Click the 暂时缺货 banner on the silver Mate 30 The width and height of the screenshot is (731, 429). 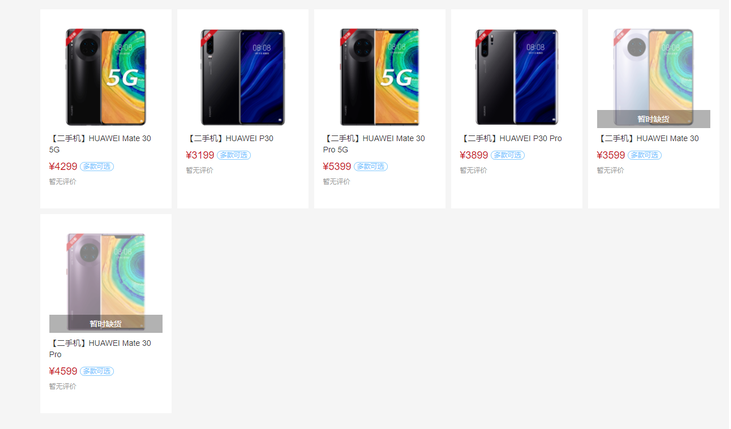[x=654, y=119]
